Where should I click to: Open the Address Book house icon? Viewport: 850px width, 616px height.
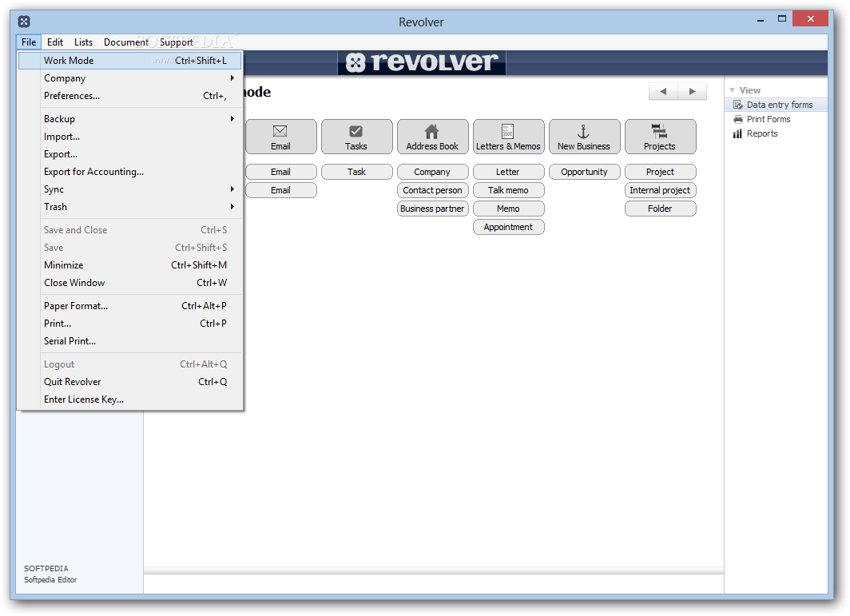pos(433,137)
